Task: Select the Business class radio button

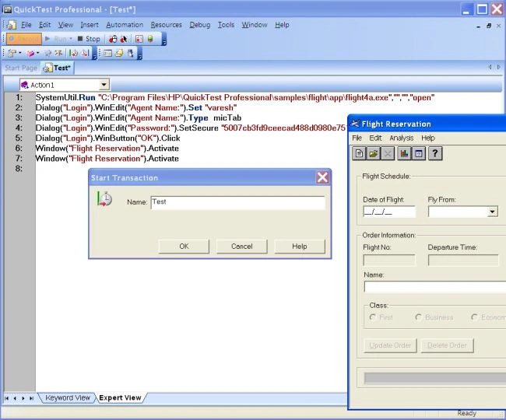Action: pyautogui.click(x=419, y=317)
